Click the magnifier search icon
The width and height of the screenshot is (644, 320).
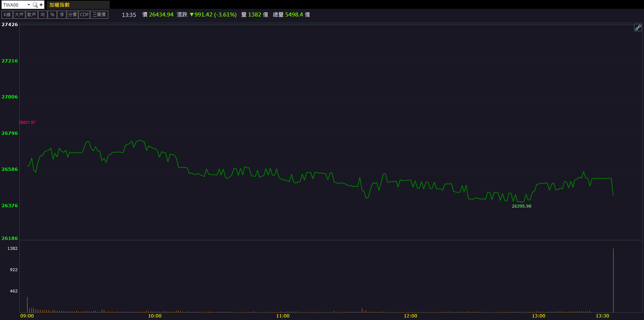[x=35, y=5]
